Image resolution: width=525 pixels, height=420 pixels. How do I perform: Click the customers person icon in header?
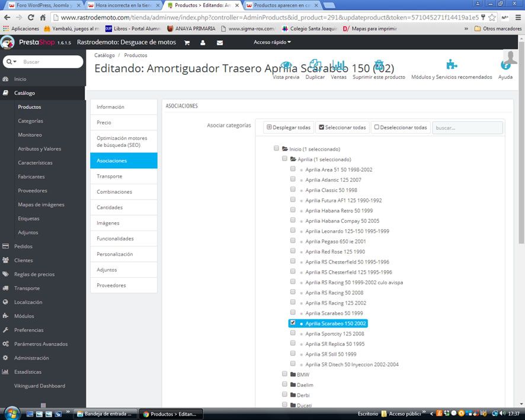point(203,43)
